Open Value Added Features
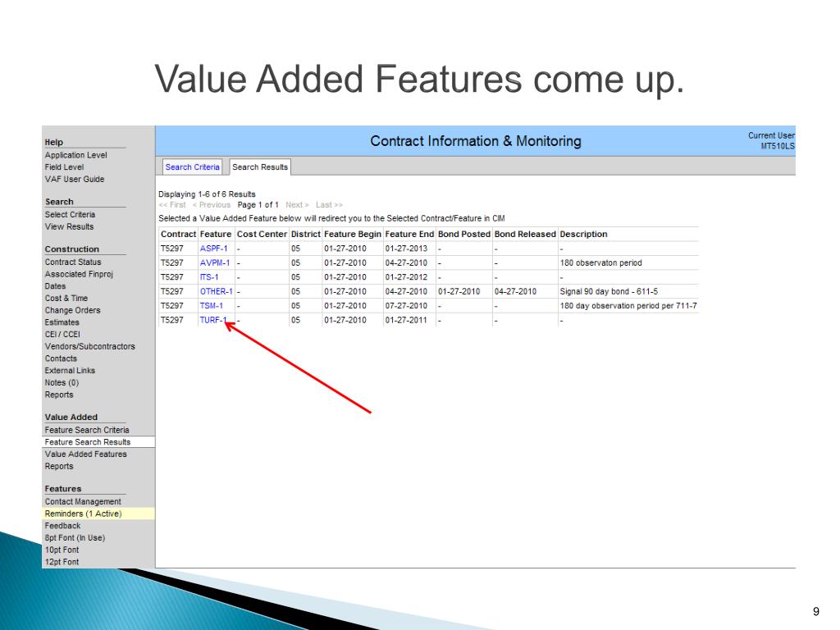This screenshot has height=630, width=840. [85, 454]
